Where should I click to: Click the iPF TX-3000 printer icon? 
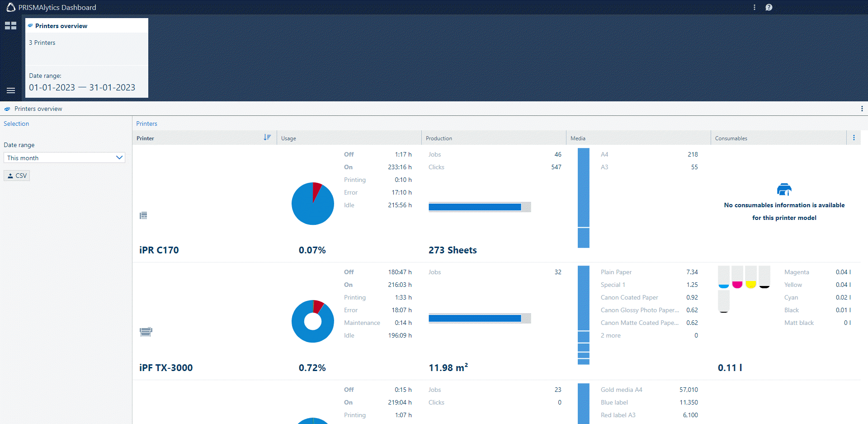tap(146, 332)
